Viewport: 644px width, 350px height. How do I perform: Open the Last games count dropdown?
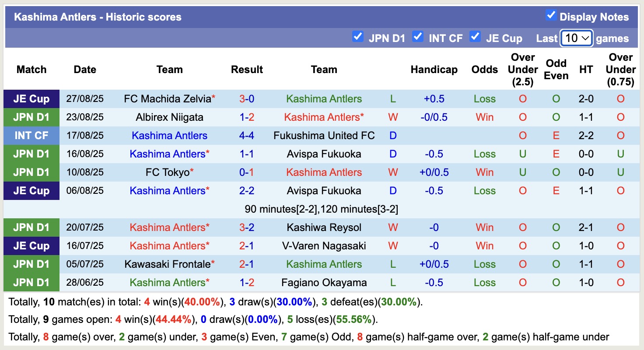click(576, 38)
